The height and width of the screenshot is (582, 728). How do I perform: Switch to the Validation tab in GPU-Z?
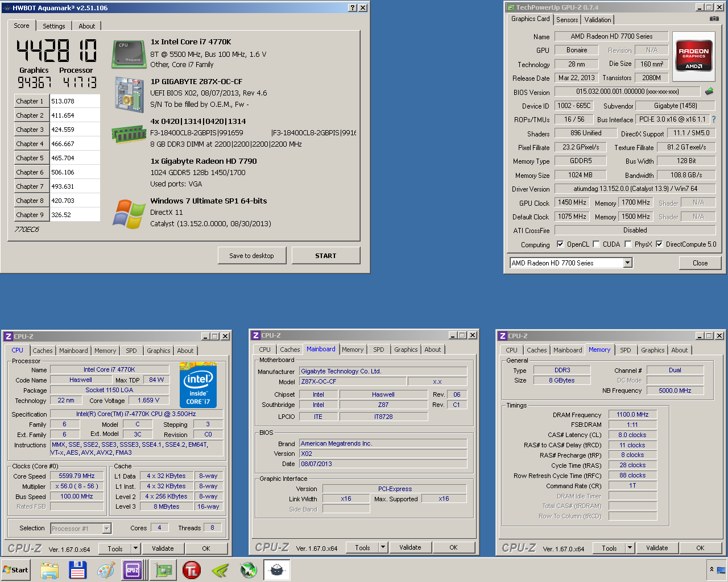pyautogui.click(x=598, y=20)
